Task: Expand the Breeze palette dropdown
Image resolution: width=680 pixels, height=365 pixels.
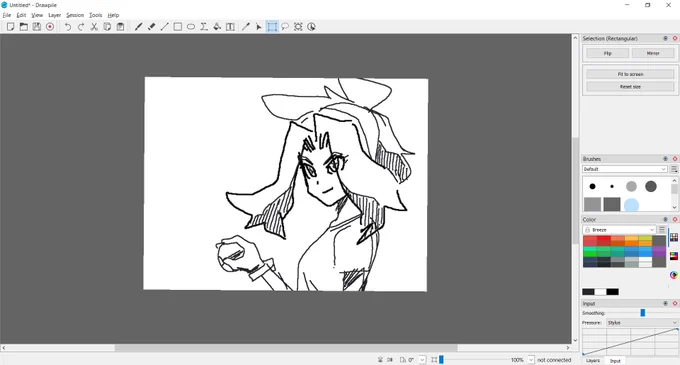Action: (x=619, y=230)
